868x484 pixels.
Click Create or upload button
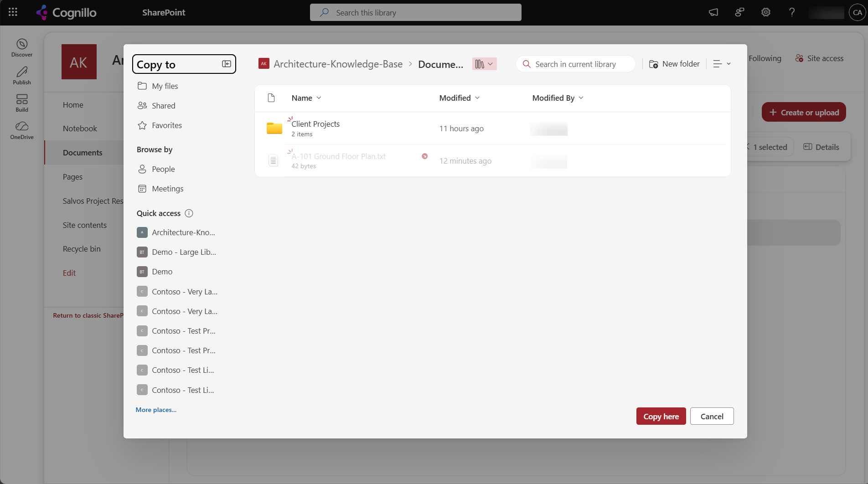(804, 112)
